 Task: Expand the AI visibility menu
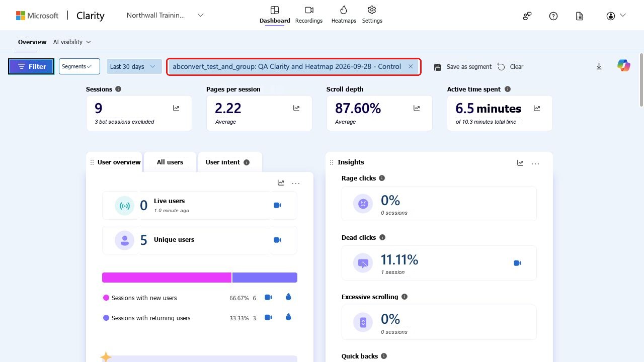pyautogui.click(x=72, y=42)
